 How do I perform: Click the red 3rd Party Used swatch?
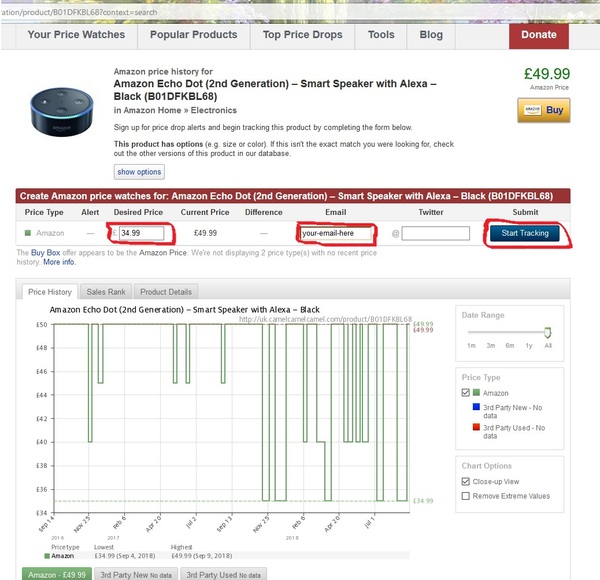[476, 427]
